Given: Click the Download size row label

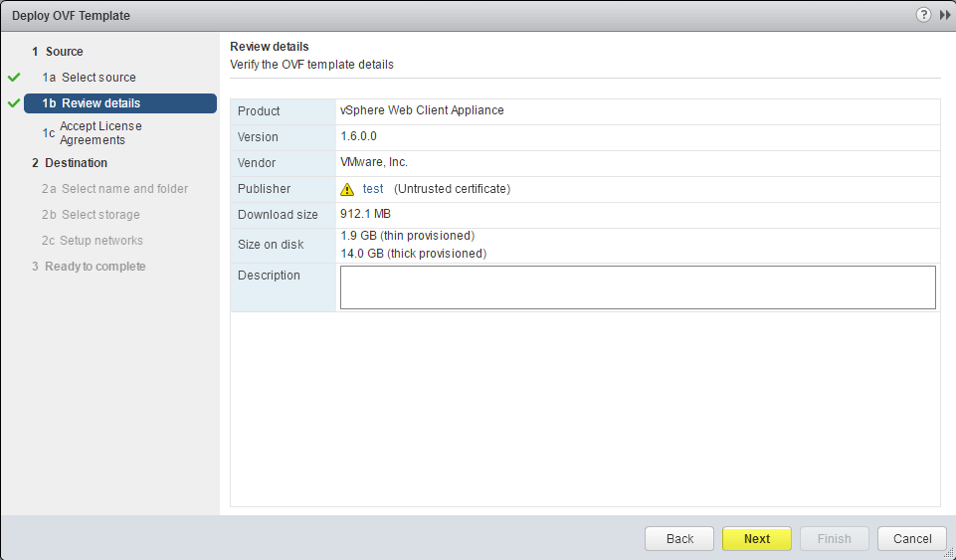Looking at the screenshot, I should click(x=278, y=215).
